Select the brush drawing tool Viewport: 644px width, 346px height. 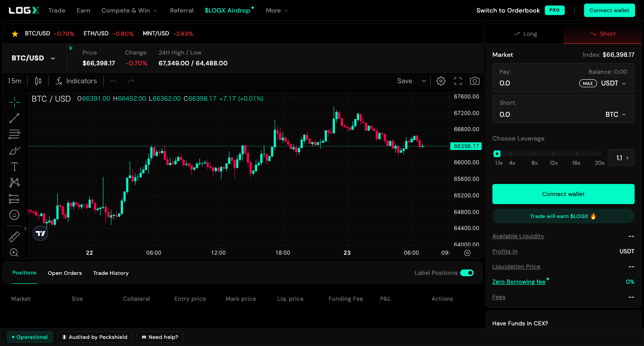point(14,150)
